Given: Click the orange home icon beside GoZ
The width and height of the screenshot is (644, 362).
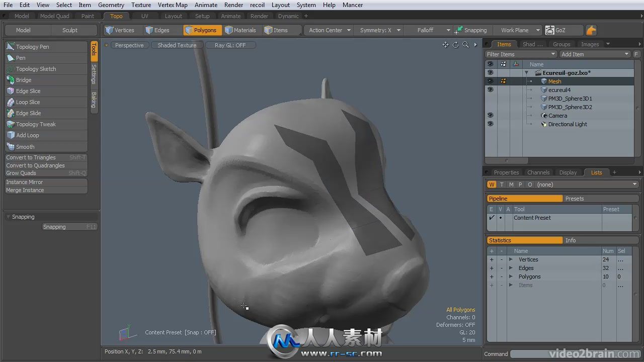Looking at the screenshot, I should [x=591, y=30].
